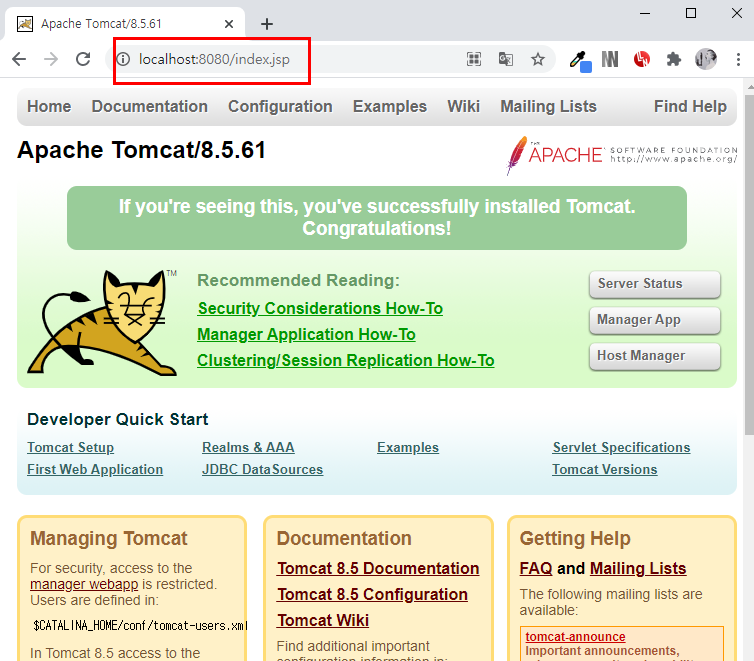Open Examples in the top navigation bar

(x=390, y=106)
